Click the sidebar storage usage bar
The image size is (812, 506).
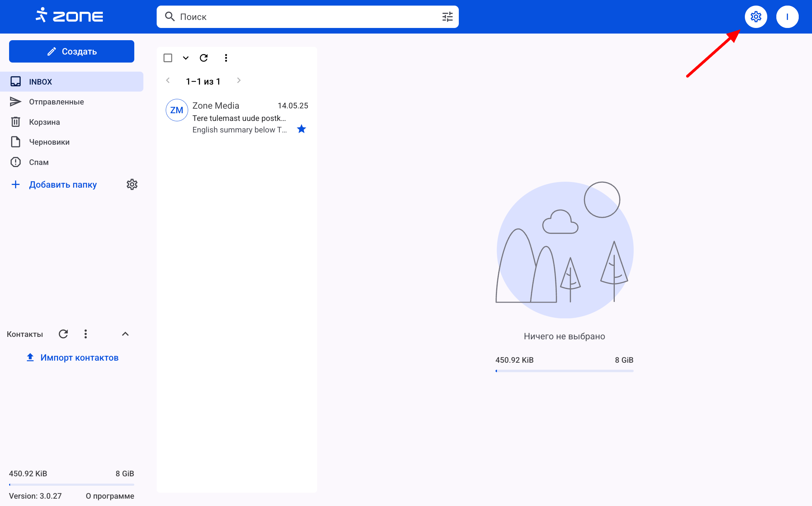click(x=72, y=484)
